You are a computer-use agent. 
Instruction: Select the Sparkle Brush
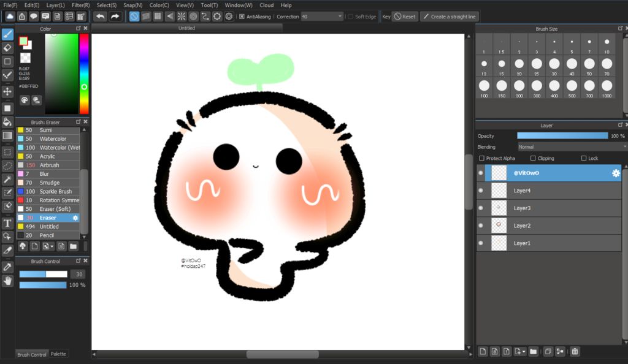pos(48,192)
